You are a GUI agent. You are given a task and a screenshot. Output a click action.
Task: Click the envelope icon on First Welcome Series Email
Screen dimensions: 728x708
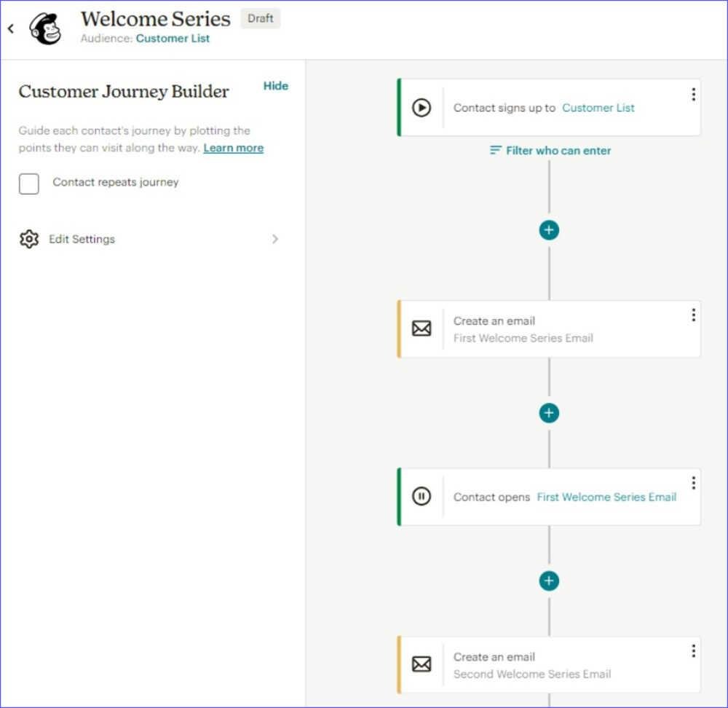[x=422, y=329]
